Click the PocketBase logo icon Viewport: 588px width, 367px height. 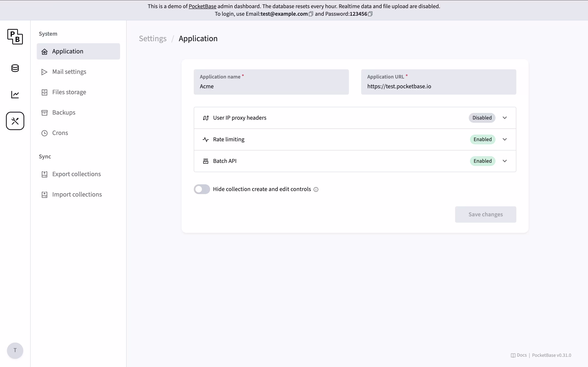click(15, 37)
